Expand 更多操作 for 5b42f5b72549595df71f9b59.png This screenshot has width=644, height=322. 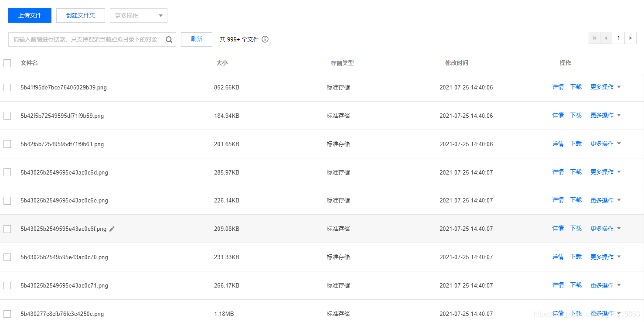606,115
